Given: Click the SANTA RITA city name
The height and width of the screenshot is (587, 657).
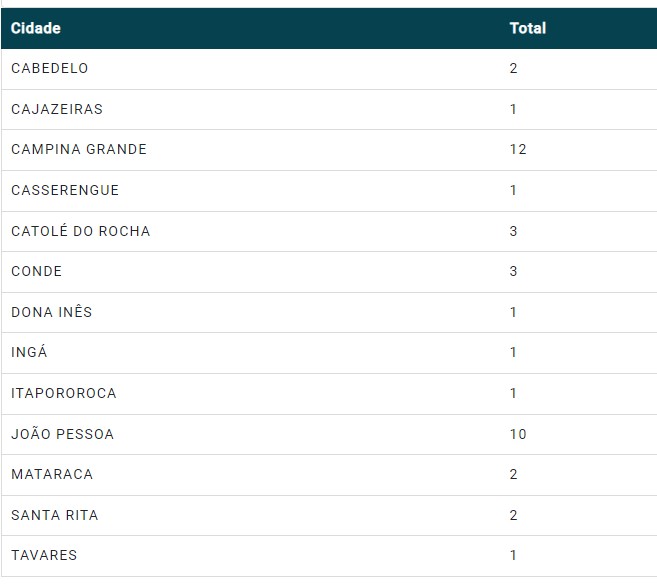Looking at the screenshot, I should pyautogui.click(x=55, y=515).
